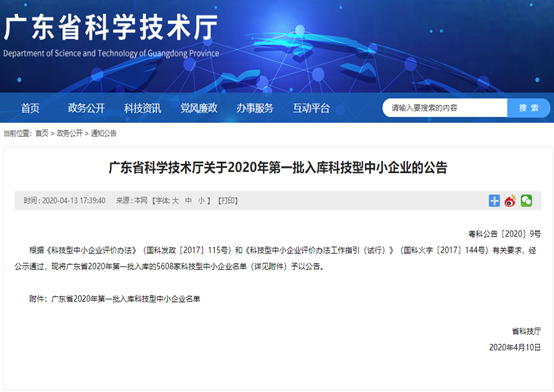Click the blue plus share icon
554x392 pixels.
point(494,201)
